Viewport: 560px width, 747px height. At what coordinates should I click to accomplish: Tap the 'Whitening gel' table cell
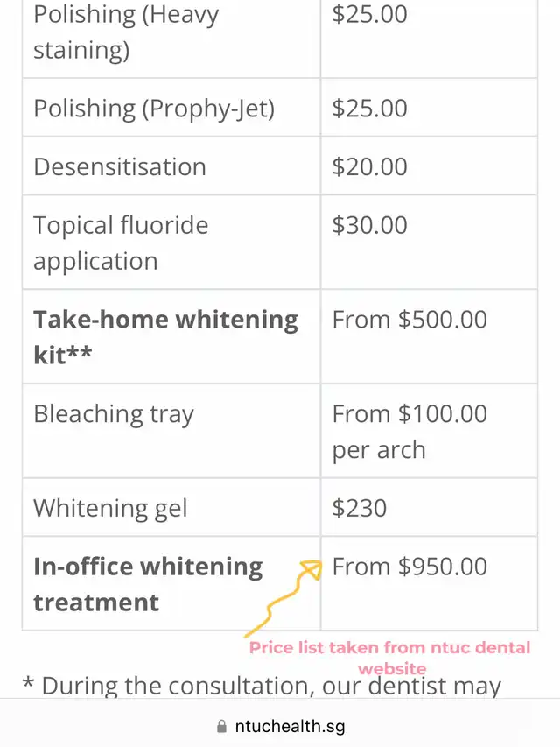(x=110, y=508)
